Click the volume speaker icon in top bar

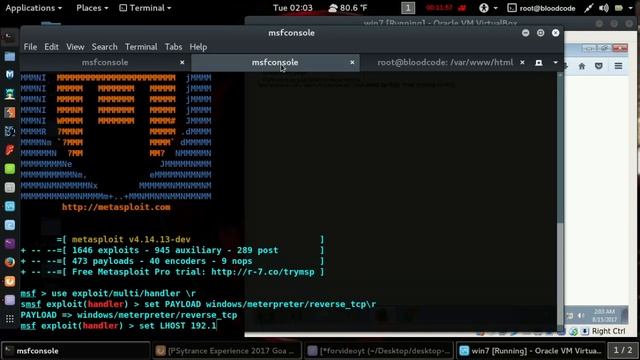click(x=604, y=8)
